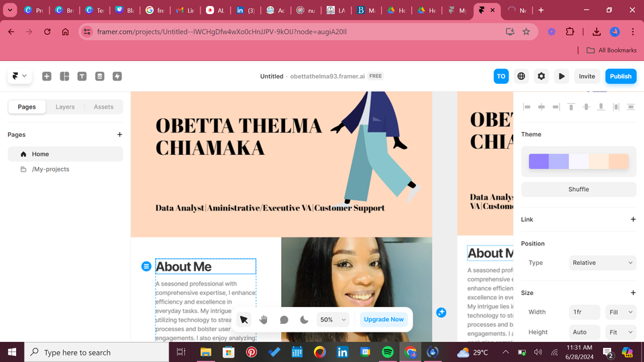Open the Position Type Relative dropdown

(x=602, y=263)
